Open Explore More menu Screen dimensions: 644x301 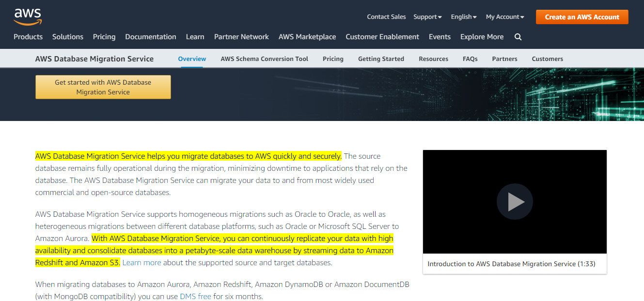point(482,37)
